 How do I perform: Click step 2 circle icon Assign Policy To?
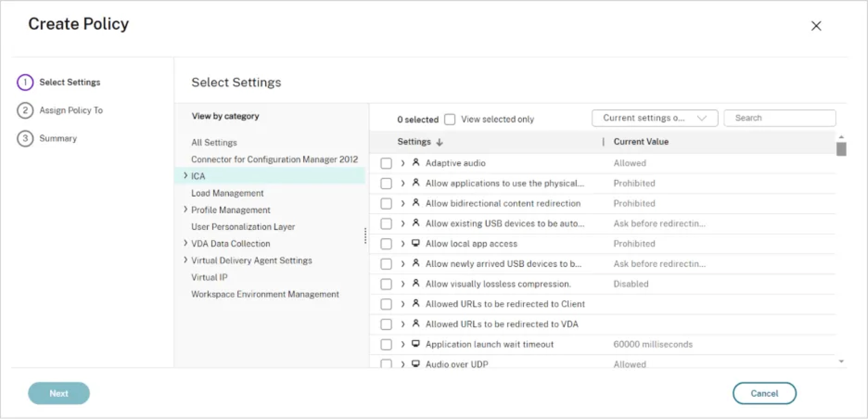[x=25, y=111]
